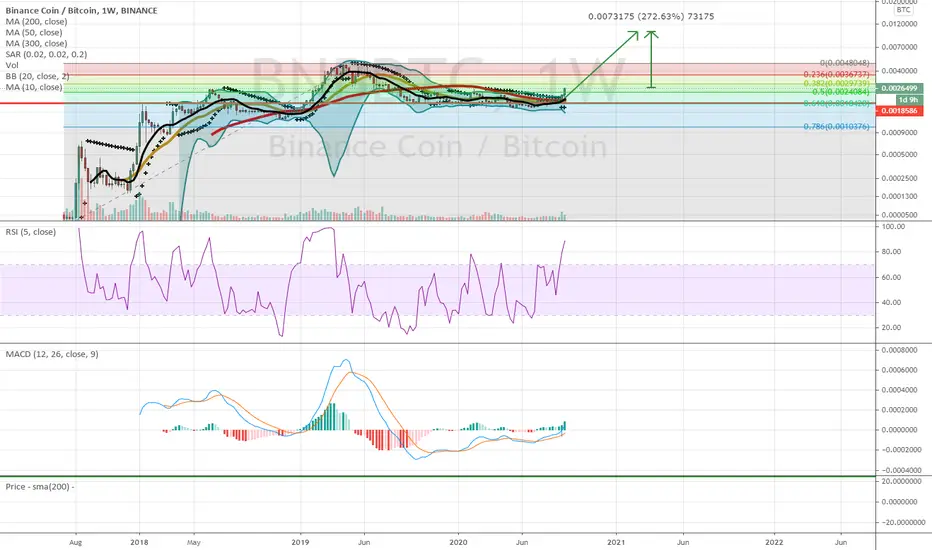The height and width of the screenshot is (550, 932).
Task: Click the 2018 label on the time axis
Action: 139,542
